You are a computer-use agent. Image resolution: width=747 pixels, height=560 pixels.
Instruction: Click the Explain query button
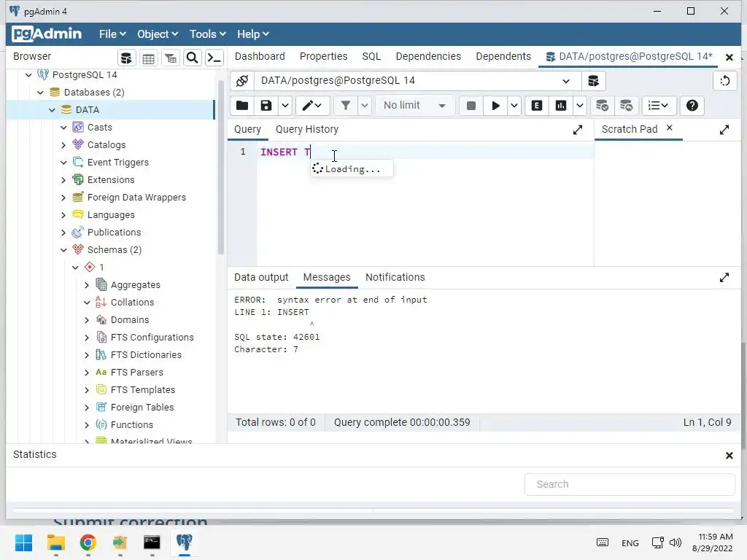click(x=537, y=105)
